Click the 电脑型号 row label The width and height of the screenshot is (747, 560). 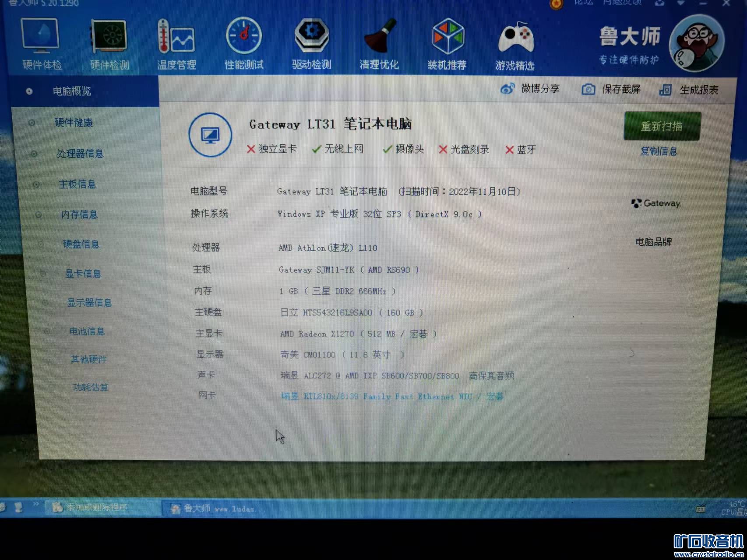point(209,191)
